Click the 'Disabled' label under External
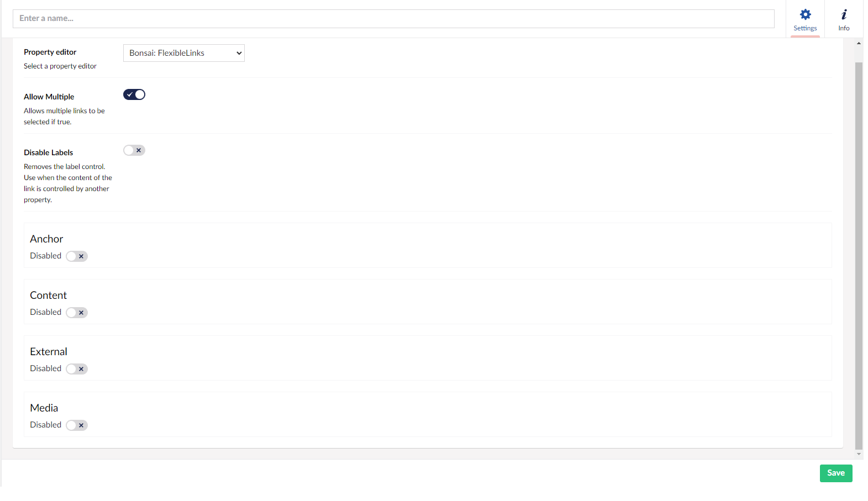 point(45,368)
